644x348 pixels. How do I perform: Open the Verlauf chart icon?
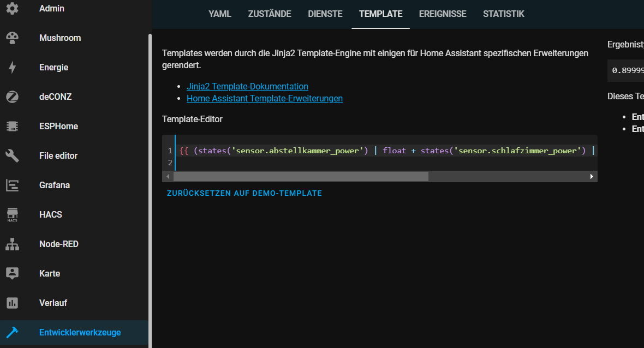point(13,303)
